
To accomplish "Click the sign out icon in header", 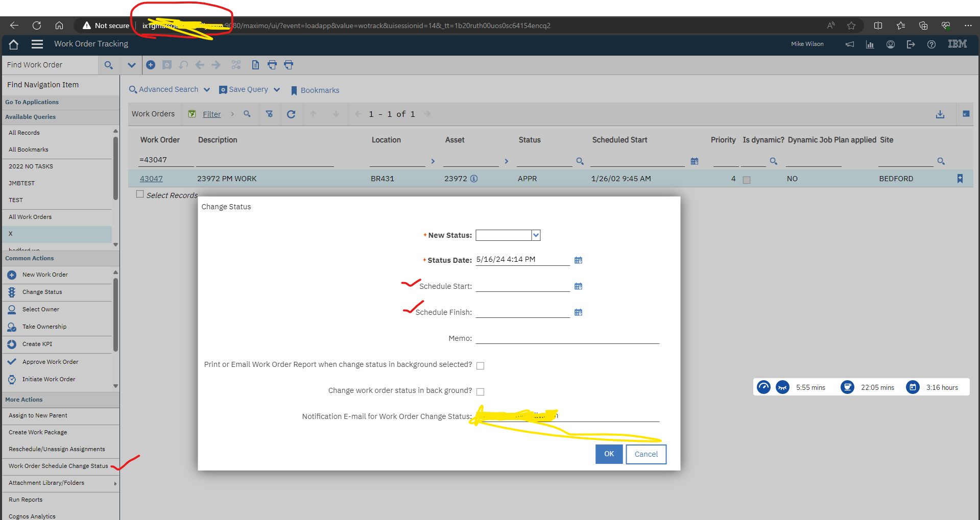I will tap(911, 44).
